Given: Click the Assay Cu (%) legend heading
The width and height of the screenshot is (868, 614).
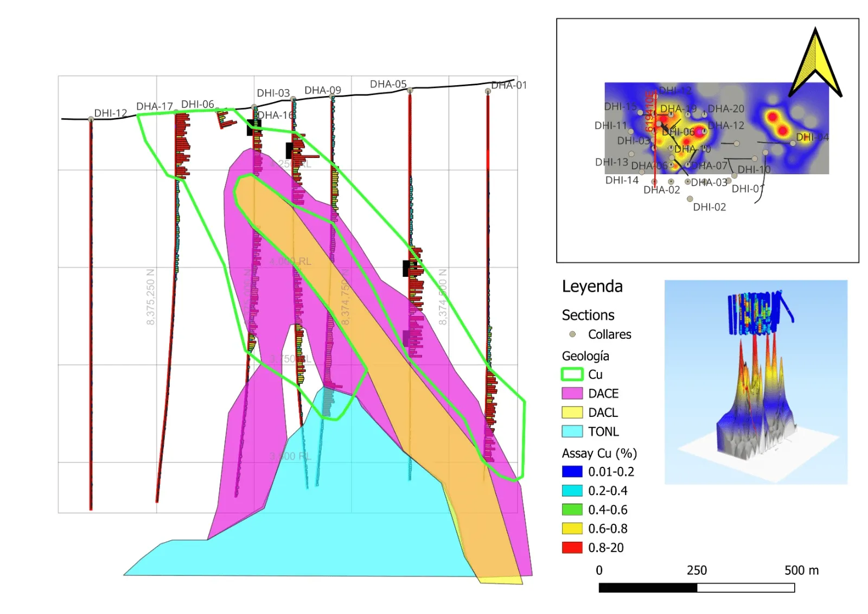Looking at the screenshot, I should click(x=599, y=453).
